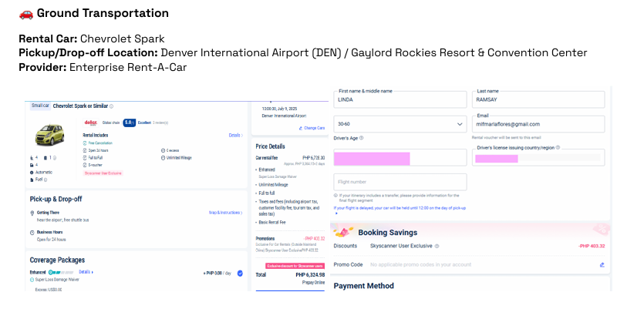
Task: Expand Enhanced coverage Details
Action: pos(86,272)
